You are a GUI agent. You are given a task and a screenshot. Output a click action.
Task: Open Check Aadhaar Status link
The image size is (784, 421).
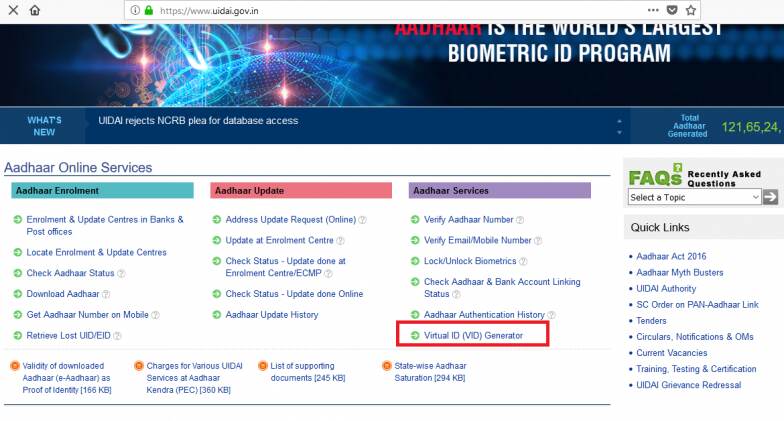pyautogui.click(x=70, y=273)
